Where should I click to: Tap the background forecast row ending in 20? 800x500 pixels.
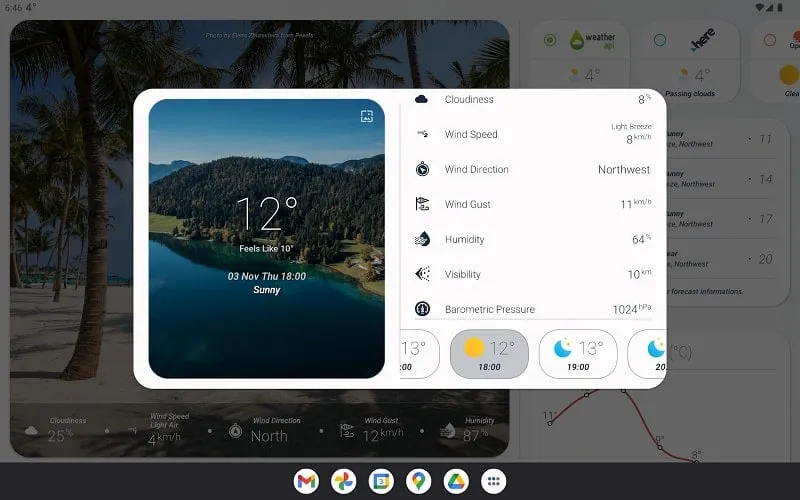(x=719, y=259)
